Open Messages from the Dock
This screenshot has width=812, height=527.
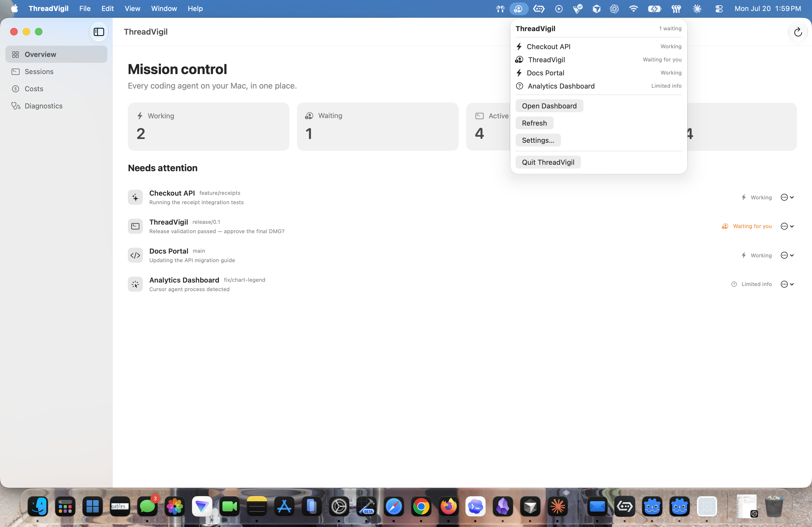pos(147,506)
